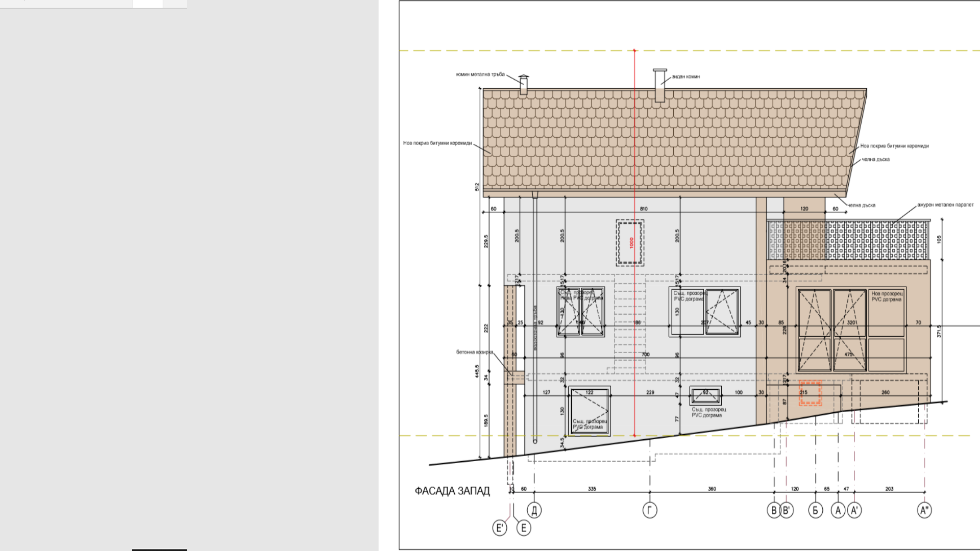Click the 'ажурен метален парапет' annotation text
980x551 pixels.
[x=945, y=205]
